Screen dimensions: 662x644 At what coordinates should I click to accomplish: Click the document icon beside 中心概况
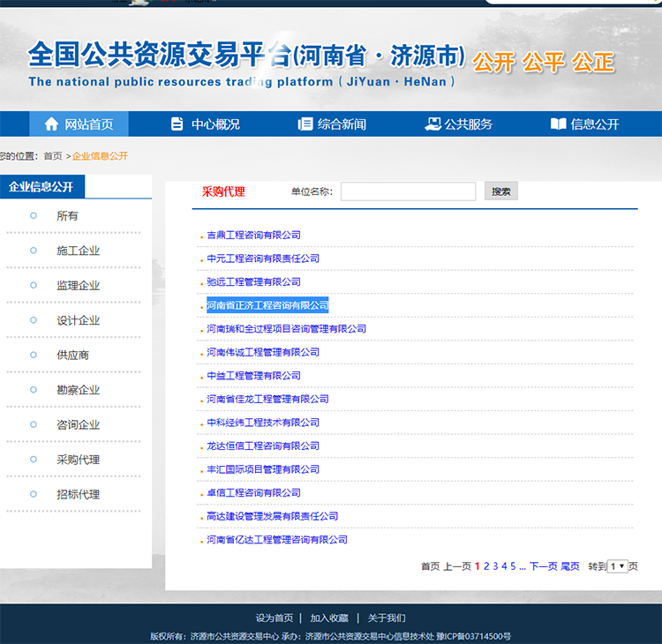coord(177,124)
